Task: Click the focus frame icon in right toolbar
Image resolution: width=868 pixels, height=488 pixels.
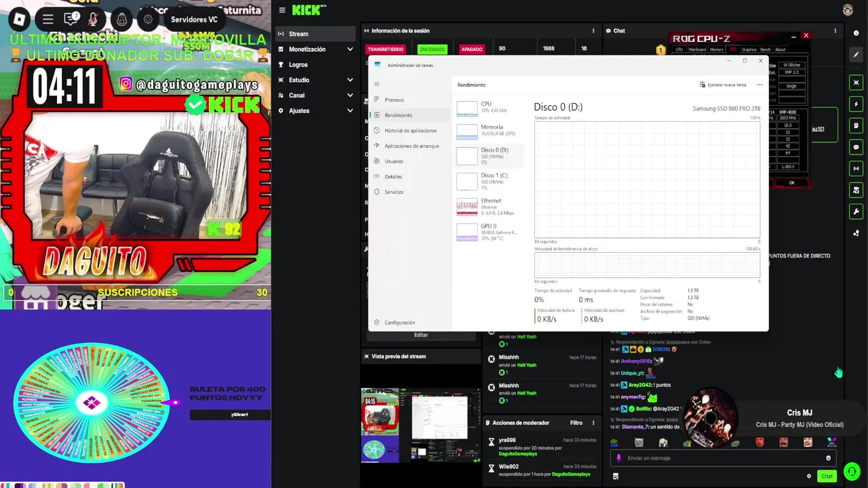Action: click(856, 83)
